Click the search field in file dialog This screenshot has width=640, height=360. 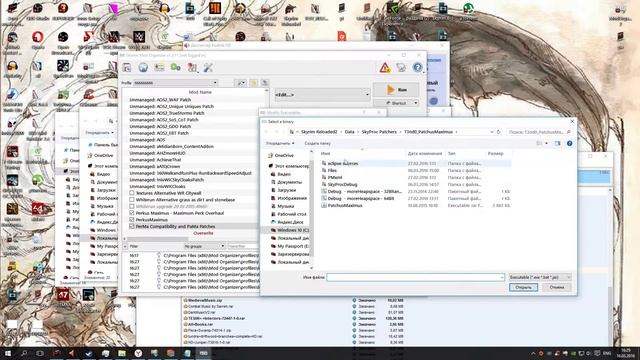[539, 132]
